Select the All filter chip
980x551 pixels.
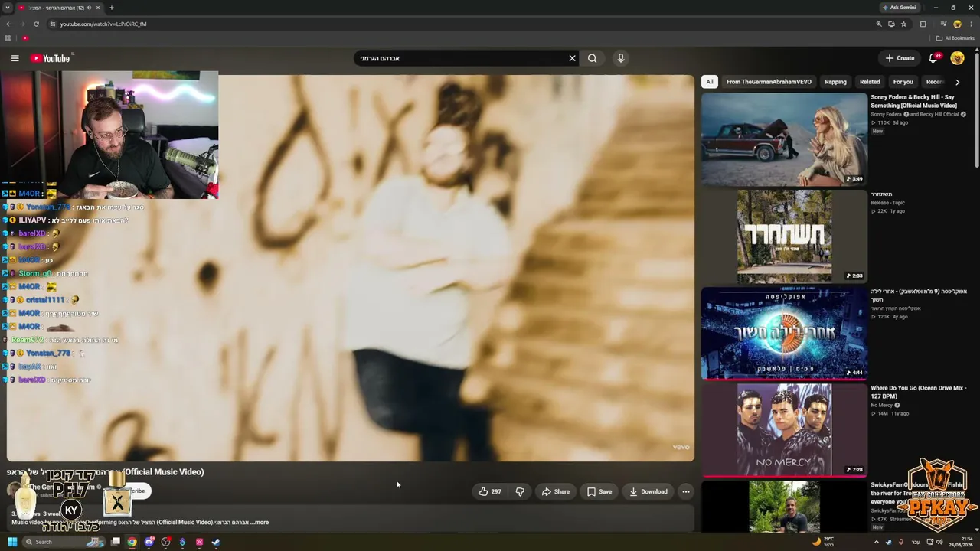[710, 82]
